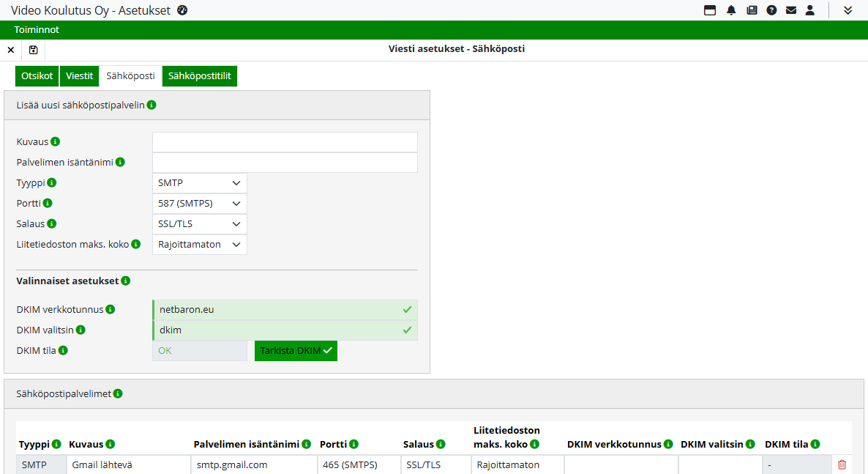
Task: Open the Portti 587 (SMTPS) dropdown
Action: pyautogui.click(x=200, y=204)
